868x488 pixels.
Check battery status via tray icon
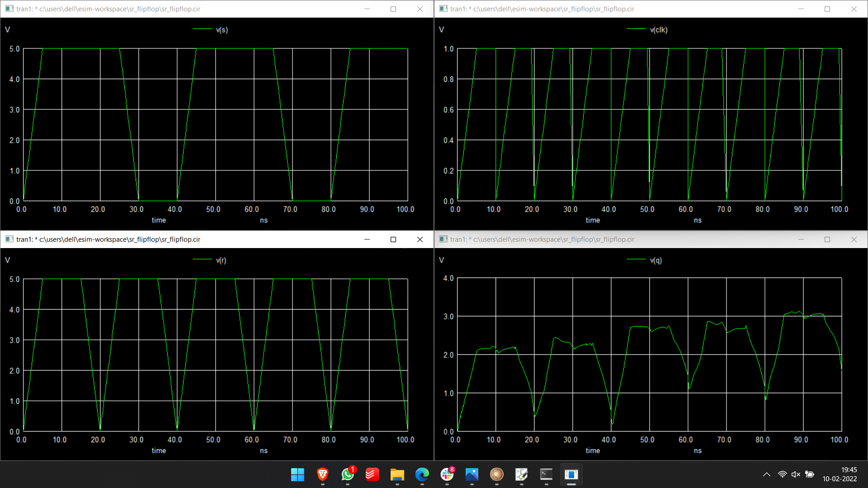(810, 474)
